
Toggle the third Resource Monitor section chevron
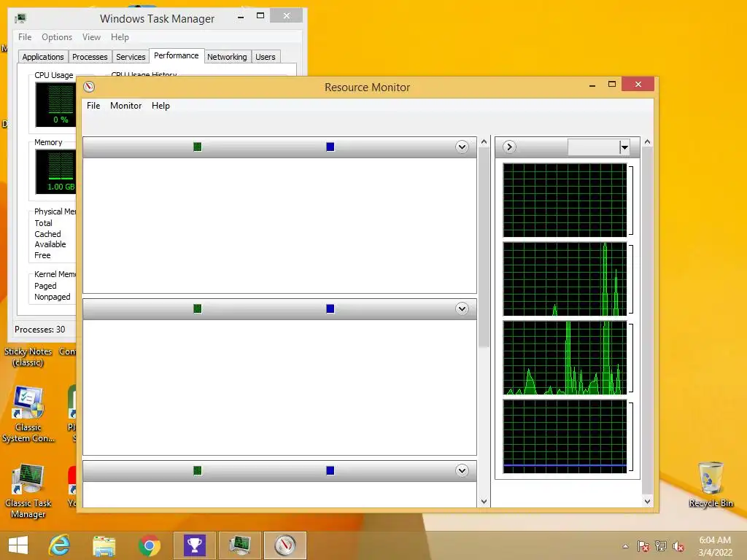[x=462, y=470]
